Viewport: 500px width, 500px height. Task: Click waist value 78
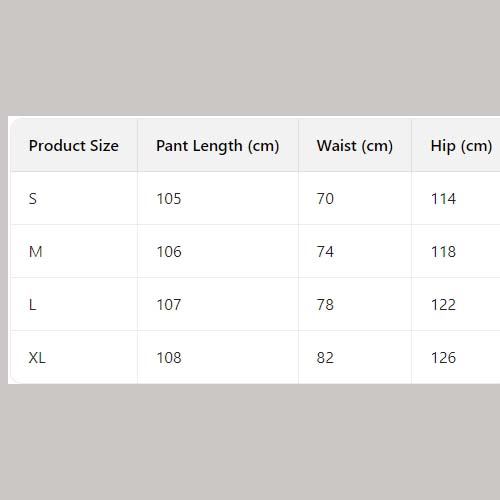tap(325, 305)
